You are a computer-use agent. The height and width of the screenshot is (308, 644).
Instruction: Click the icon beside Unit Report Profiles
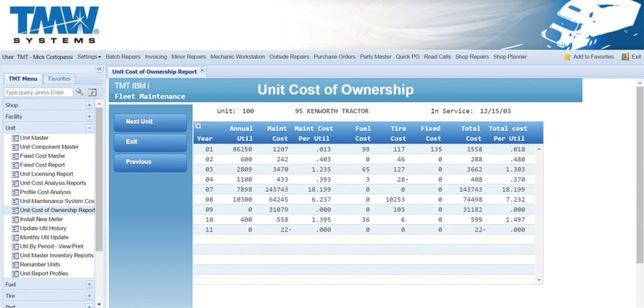[15, 274]
